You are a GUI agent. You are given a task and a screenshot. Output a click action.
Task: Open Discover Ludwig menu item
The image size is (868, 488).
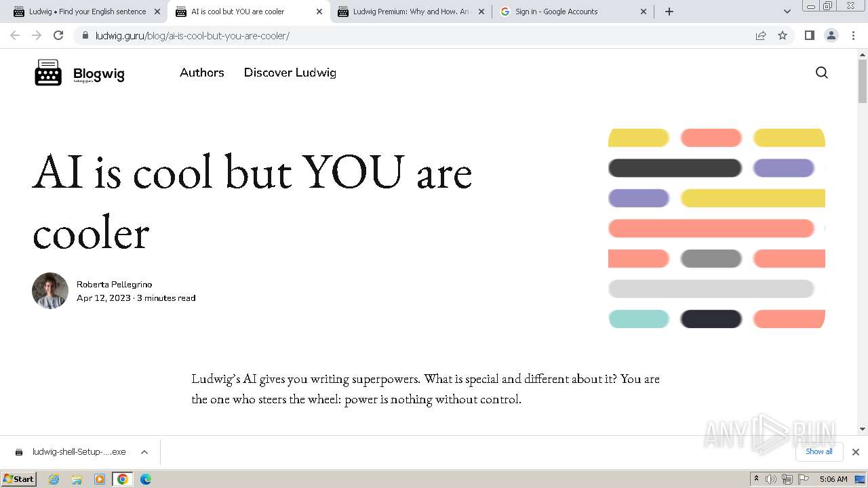tap(290, 73)
